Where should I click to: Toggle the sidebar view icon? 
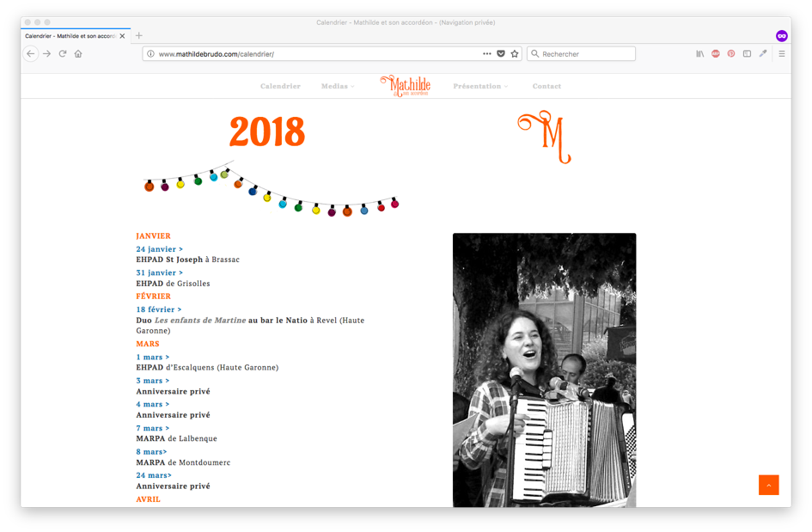click(x=747, y=54)
